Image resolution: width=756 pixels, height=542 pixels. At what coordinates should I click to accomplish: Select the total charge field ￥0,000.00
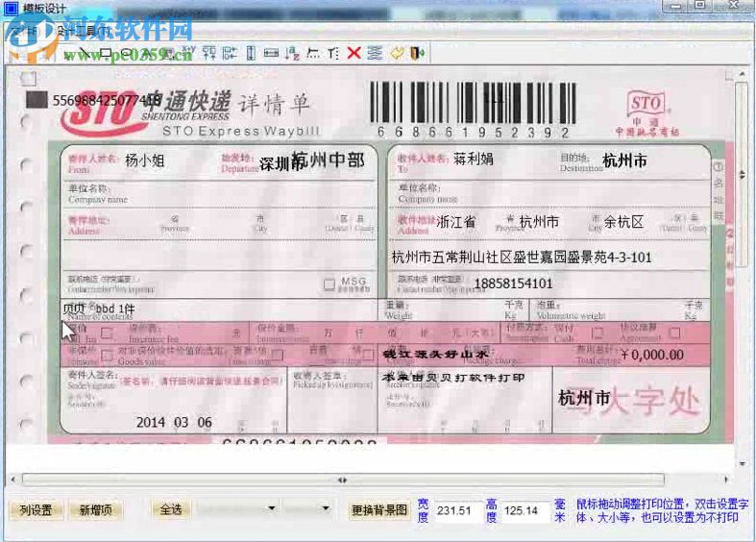pyautogui.click(x=652, y=355)
